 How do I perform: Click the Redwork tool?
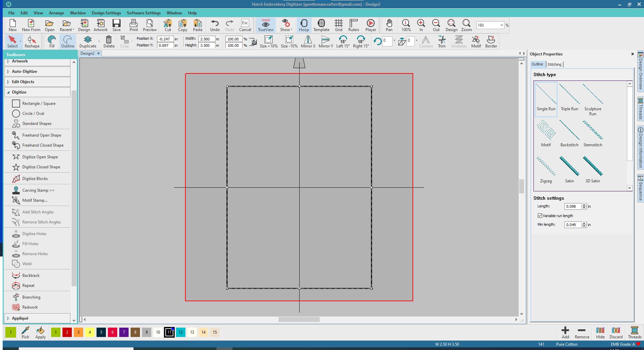tap(30, 307)
